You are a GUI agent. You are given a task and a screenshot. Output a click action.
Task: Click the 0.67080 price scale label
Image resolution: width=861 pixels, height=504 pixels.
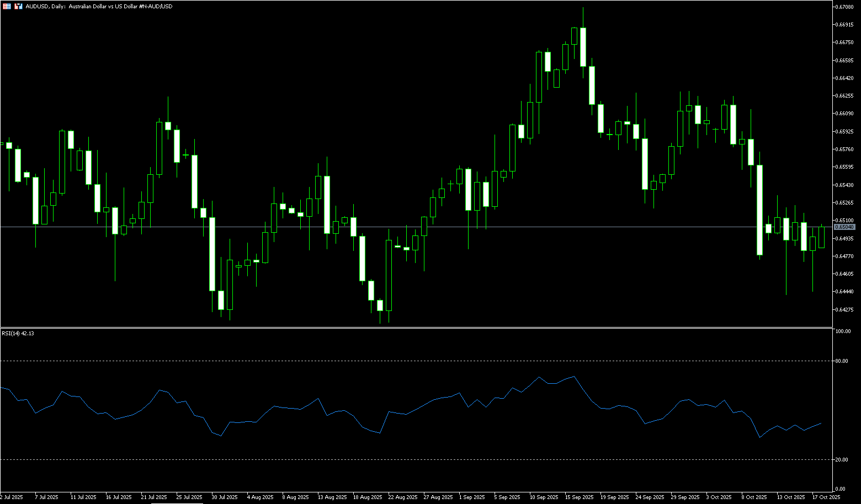tap(846, 7)
